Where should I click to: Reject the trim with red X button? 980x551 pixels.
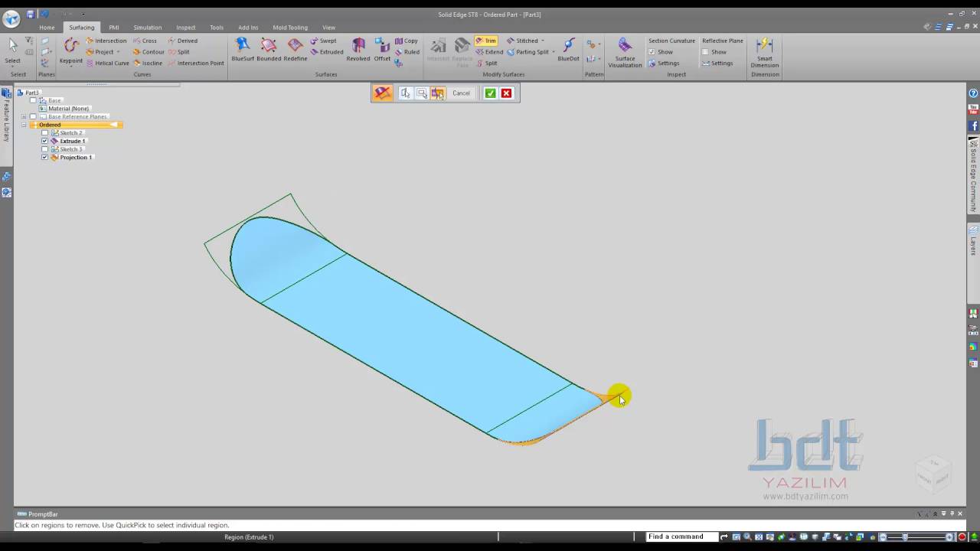pyautogui.click(x=506, y=93)
